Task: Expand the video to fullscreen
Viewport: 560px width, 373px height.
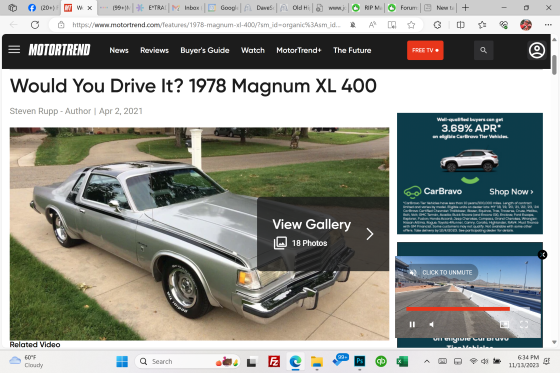Action: click(524, 324)
